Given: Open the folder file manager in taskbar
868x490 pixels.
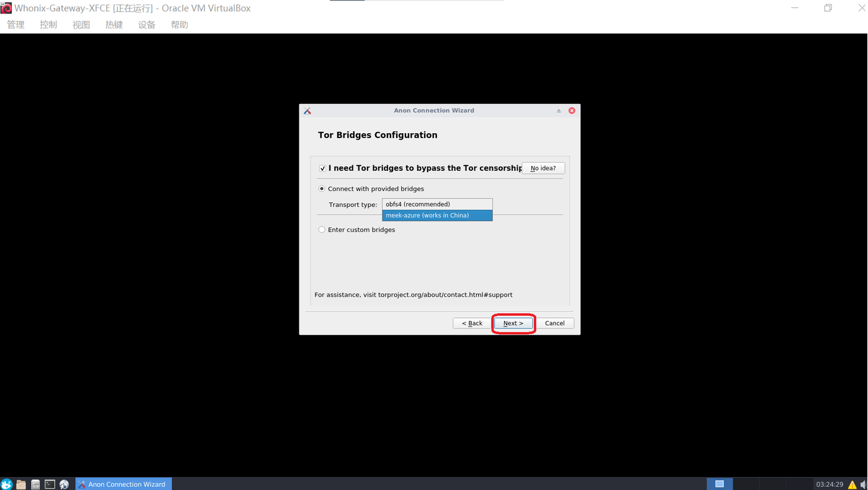Looking at the screenshot, I should click(21, 484).
